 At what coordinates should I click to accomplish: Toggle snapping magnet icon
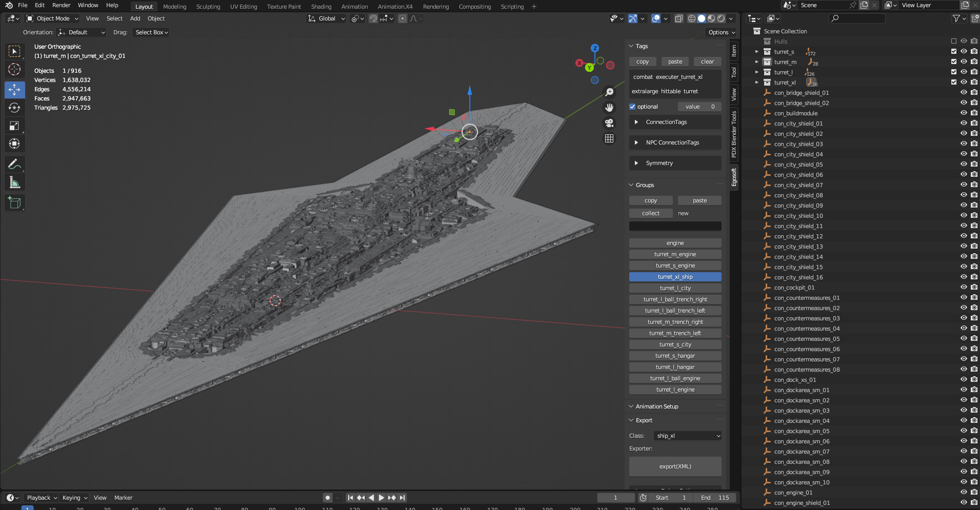[373, 18]
